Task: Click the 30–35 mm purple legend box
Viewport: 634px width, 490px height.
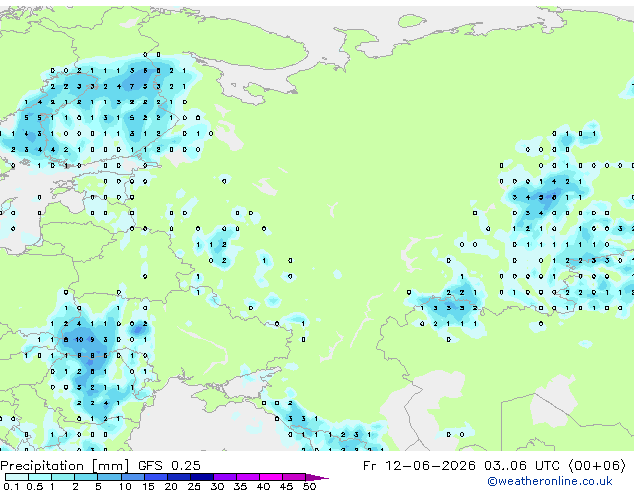Action: tap(225, 477)
